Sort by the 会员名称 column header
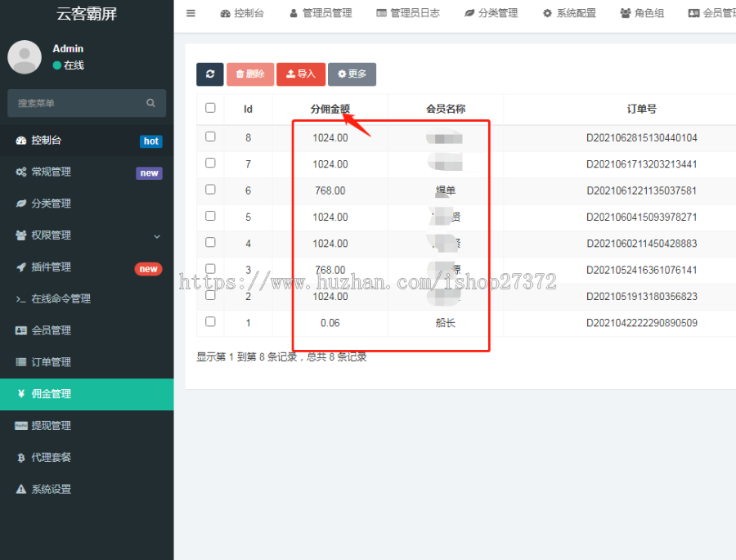The image size is (736, 560). tap(446, 110)
